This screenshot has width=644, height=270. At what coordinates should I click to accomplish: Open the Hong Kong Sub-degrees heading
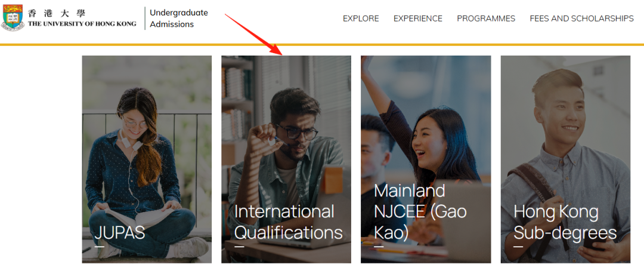pos(565,222)
